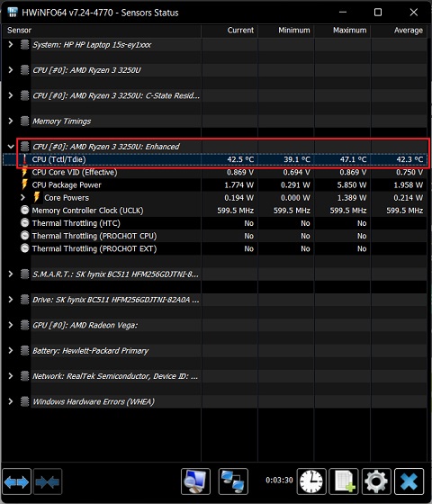Viewport: 432px width, 504px height.
Task: Expand the Core Powers sub-item
Action: (22, 197)
